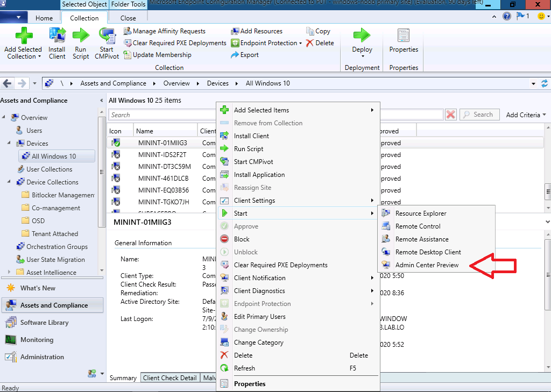Viewport: 551px width, 392px height.
Task: Expand the Asset Intelligence tree node
Action: 9,272
